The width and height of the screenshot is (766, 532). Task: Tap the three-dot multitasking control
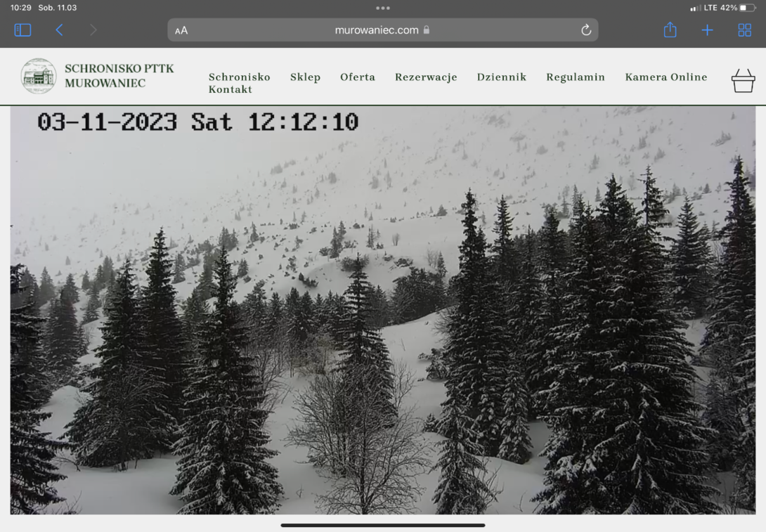(383, 8)
